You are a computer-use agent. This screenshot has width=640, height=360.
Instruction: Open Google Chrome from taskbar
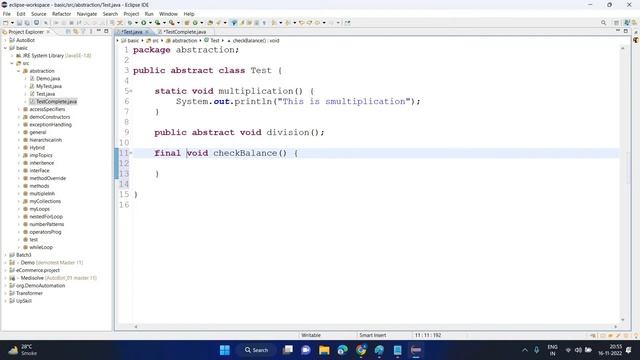(361, 350)
